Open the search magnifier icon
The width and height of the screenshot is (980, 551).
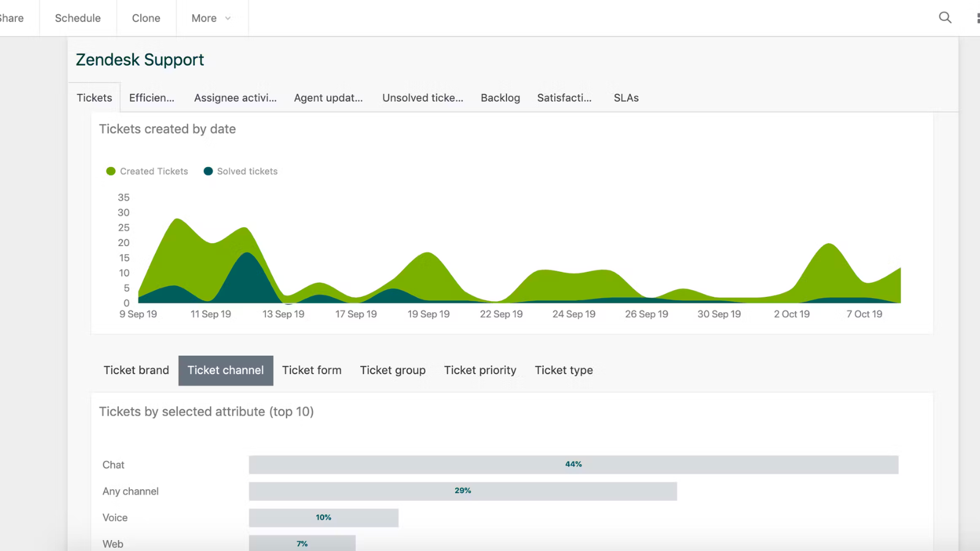(945, 18)
